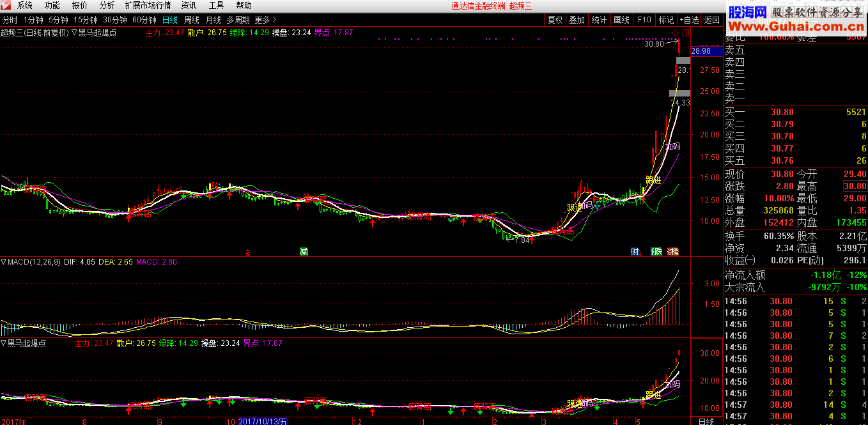Image resolution: width=868 pixels, height=425 pixels.
Task: Click the 主力: 23.47 value in main chart
Action: [x=165, y=32]
